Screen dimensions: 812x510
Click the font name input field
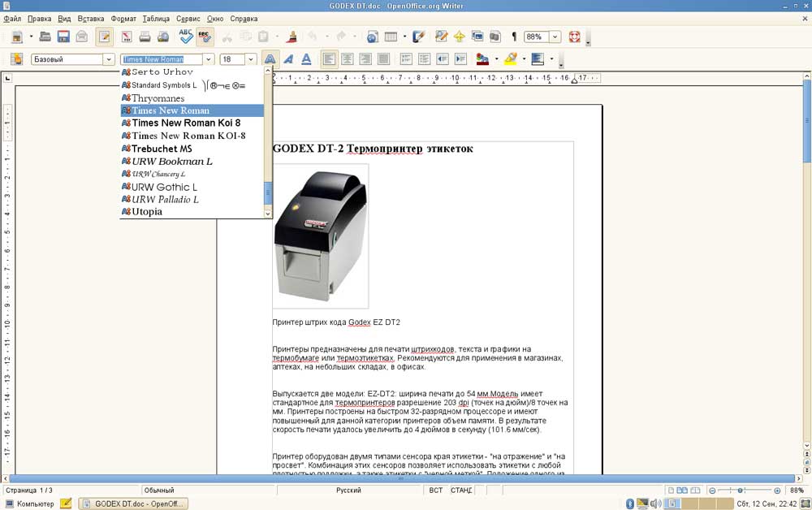[161, 59]
